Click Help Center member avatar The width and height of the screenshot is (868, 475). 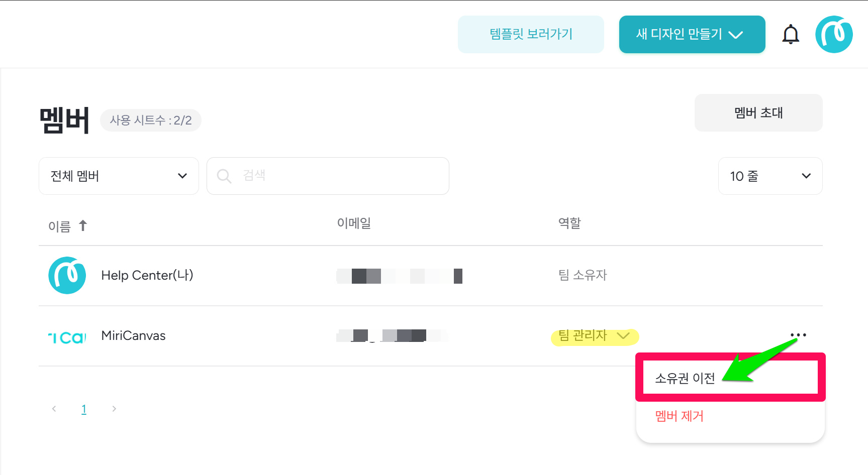[x=67, y=275]
